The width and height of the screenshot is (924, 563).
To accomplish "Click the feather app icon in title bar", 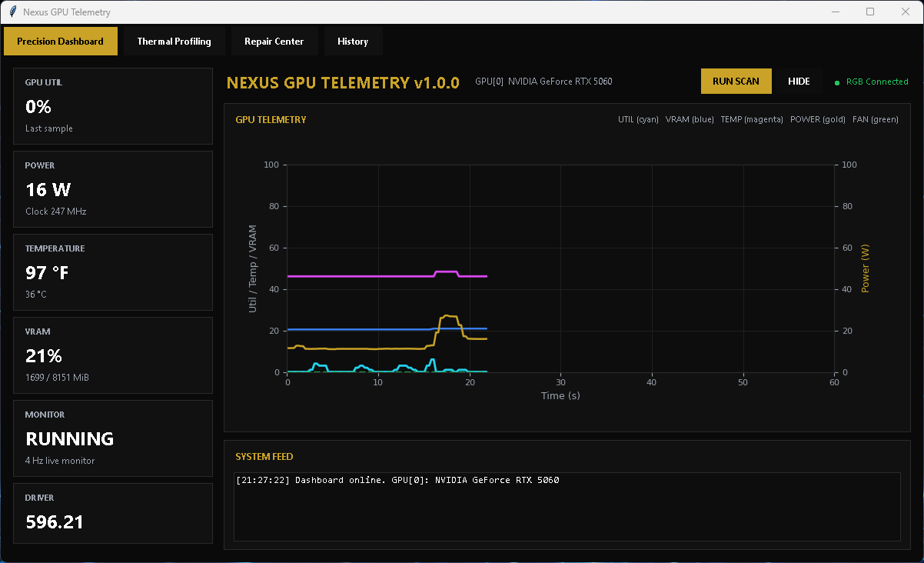I will (12, 12).
